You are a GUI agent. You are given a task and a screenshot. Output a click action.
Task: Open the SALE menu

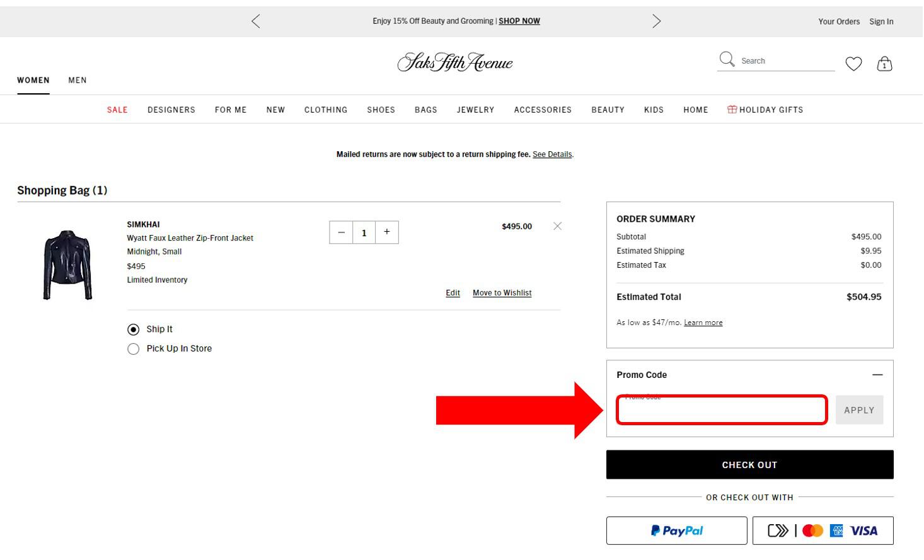(x=117, y=110)
